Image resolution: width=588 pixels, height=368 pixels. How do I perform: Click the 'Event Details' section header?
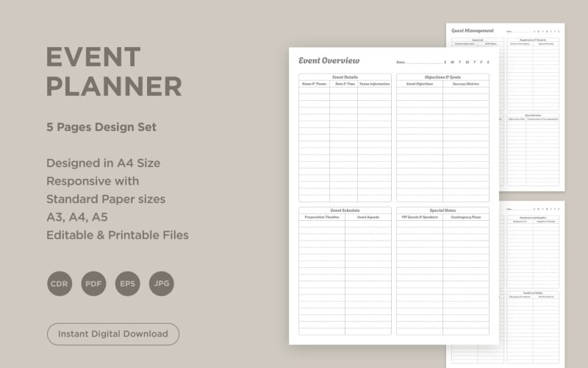[345, 77]
